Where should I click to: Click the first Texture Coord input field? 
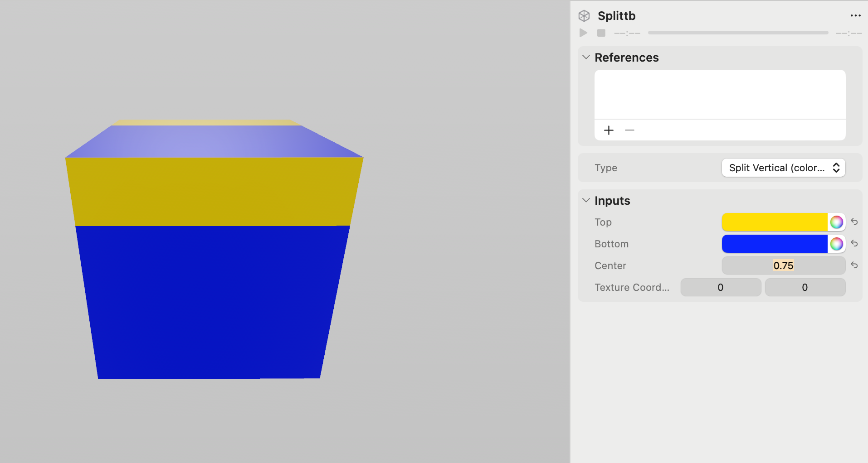[721, 287]
